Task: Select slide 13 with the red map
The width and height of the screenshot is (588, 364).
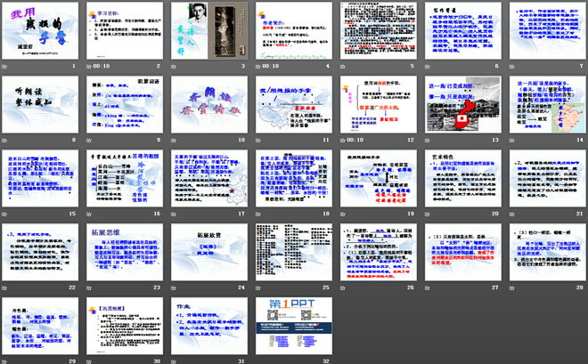Action: coord(458,104)
